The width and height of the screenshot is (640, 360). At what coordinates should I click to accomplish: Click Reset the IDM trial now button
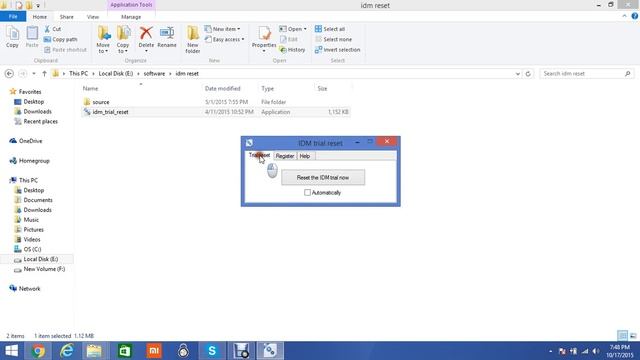point(323,178)
